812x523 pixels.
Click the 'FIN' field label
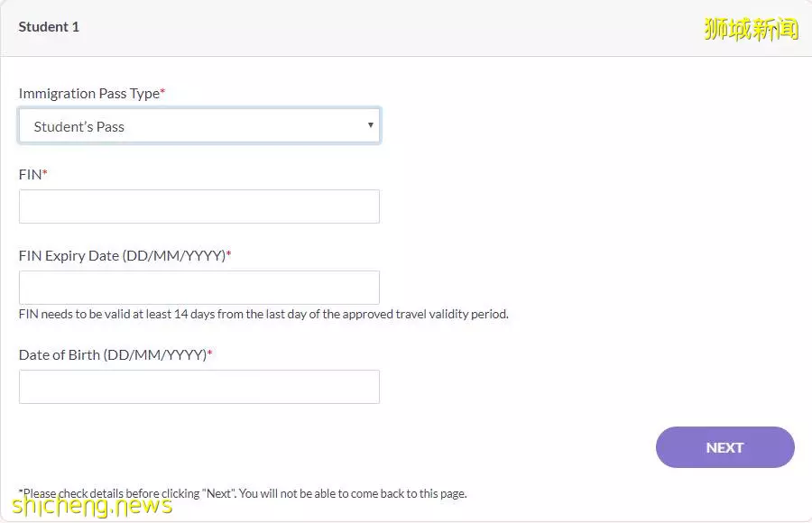(32, 175)
